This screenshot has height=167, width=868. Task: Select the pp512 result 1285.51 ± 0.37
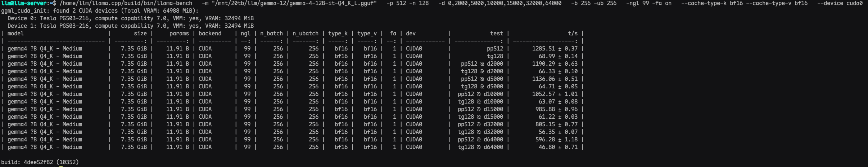point(555,49)
